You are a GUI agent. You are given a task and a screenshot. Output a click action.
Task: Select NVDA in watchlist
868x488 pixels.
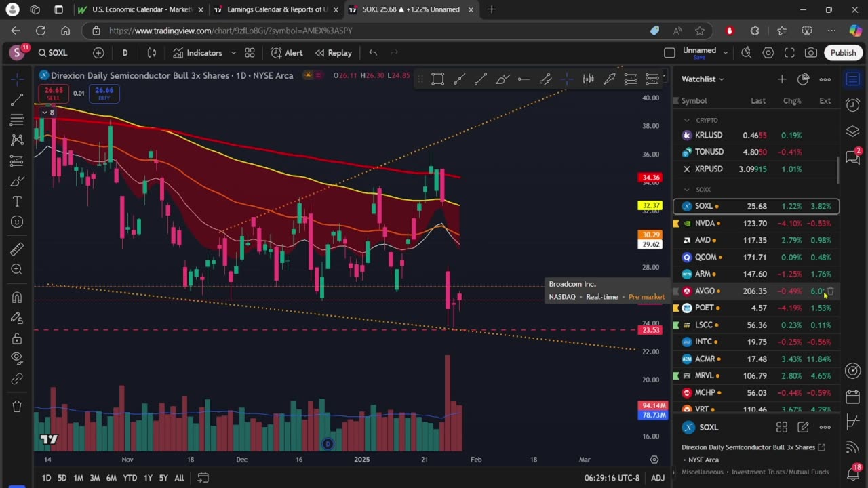coord(756,223)
